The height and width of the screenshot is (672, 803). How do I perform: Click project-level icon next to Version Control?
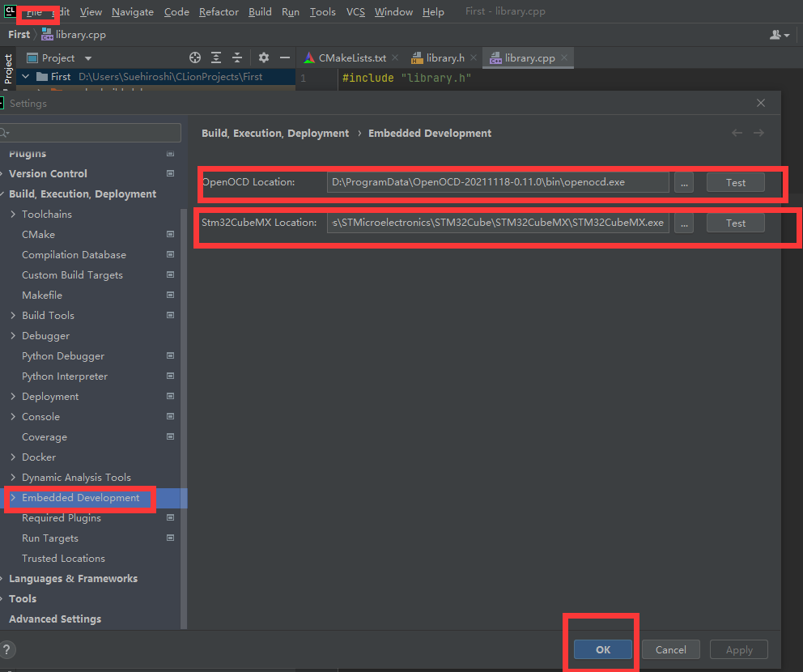171,173
